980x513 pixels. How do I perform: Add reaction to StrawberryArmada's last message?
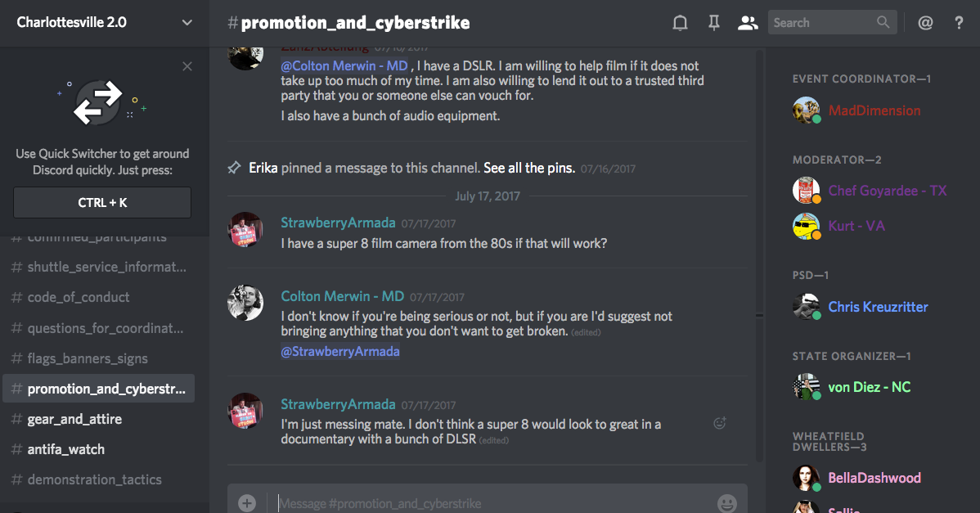click(x=719, y=423)
